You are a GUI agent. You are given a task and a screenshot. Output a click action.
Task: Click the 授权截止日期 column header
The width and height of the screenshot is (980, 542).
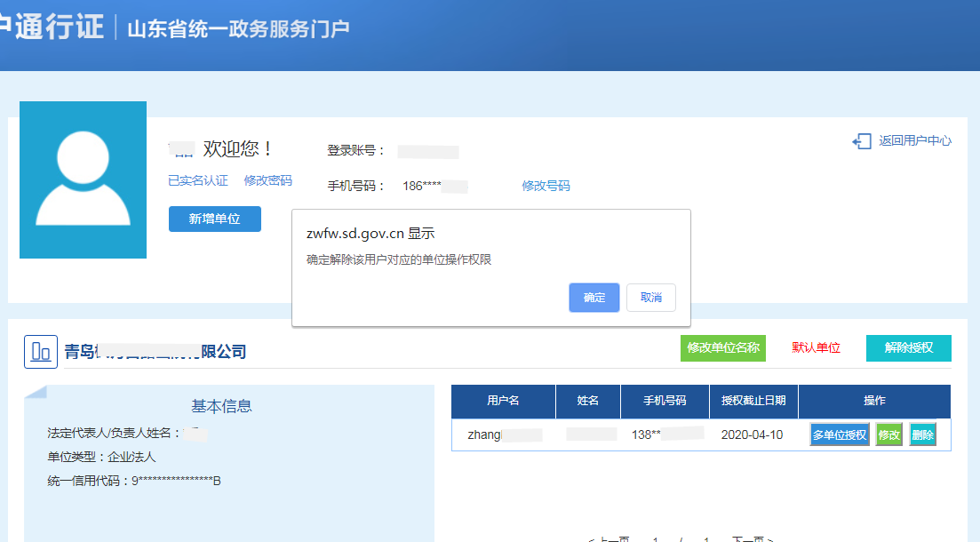pos(753,401)
